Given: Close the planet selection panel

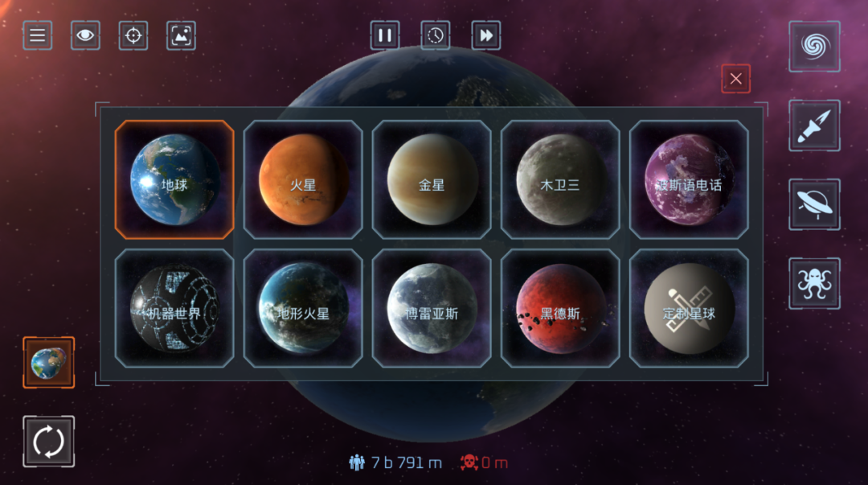Looking at the screenshot, I should pyautogui.click(x=735, y=79).
